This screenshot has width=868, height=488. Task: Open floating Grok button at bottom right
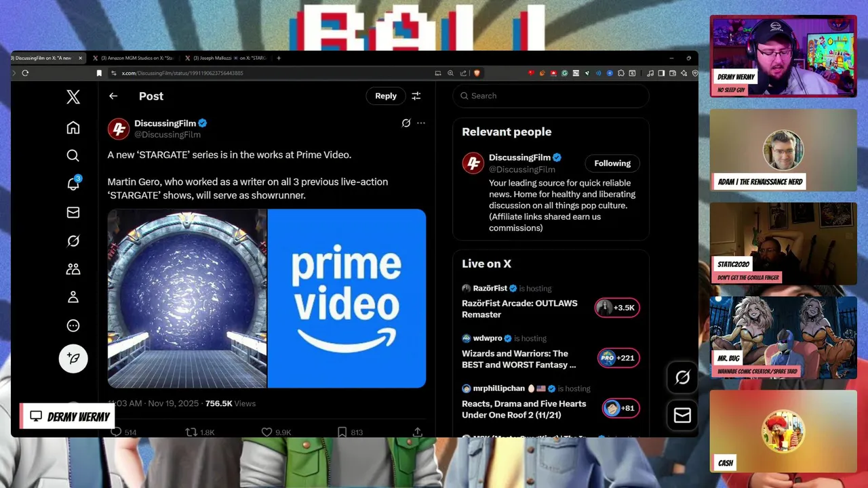(682, 378)
